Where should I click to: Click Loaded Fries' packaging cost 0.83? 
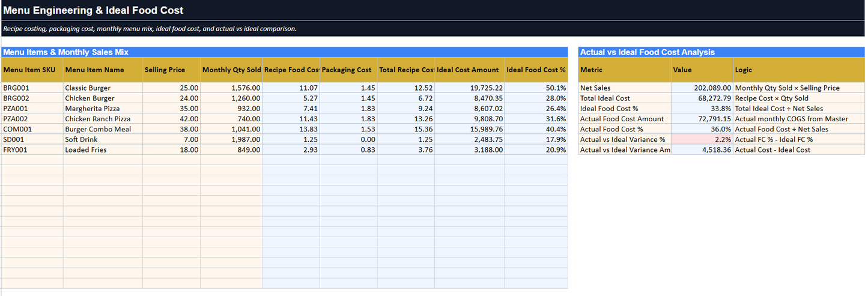coord(348,149)
